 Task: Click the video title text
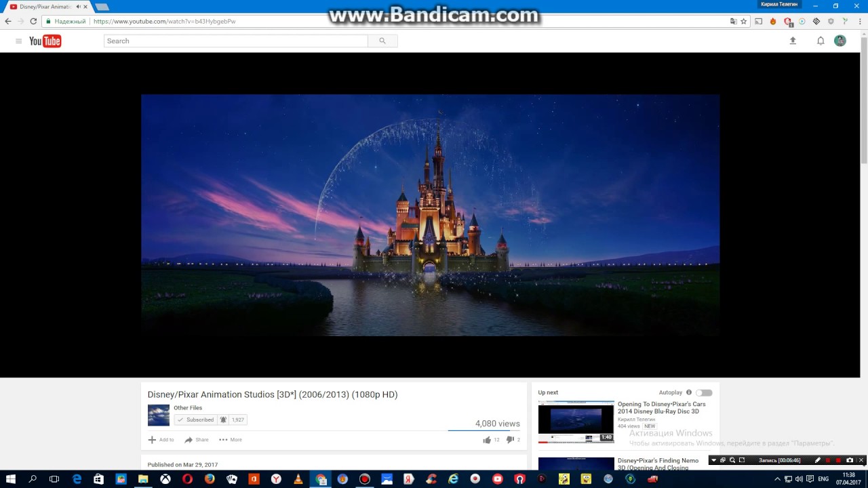tap(273, 394)
